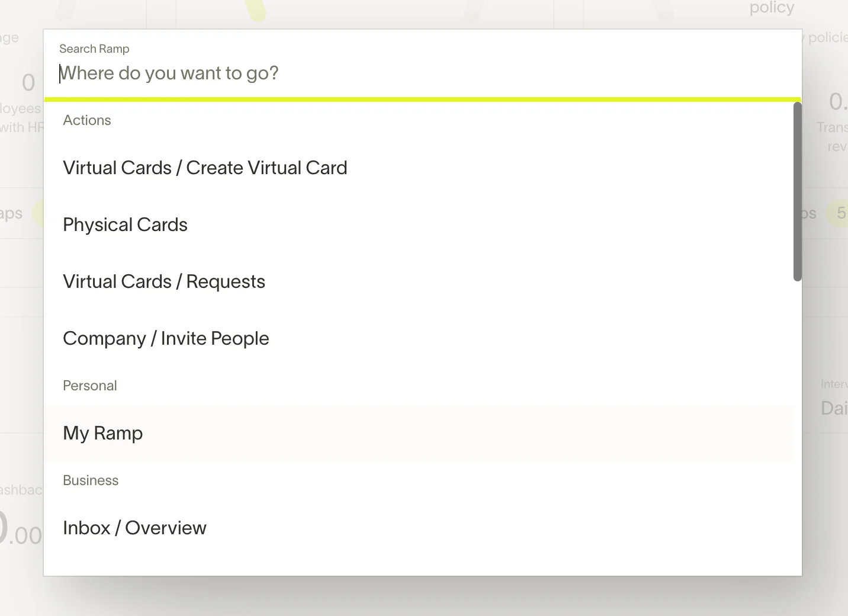848x616 pixels.
Task: Click the dimmed "5" badge behind the dialog
Action: click(840, 213)
